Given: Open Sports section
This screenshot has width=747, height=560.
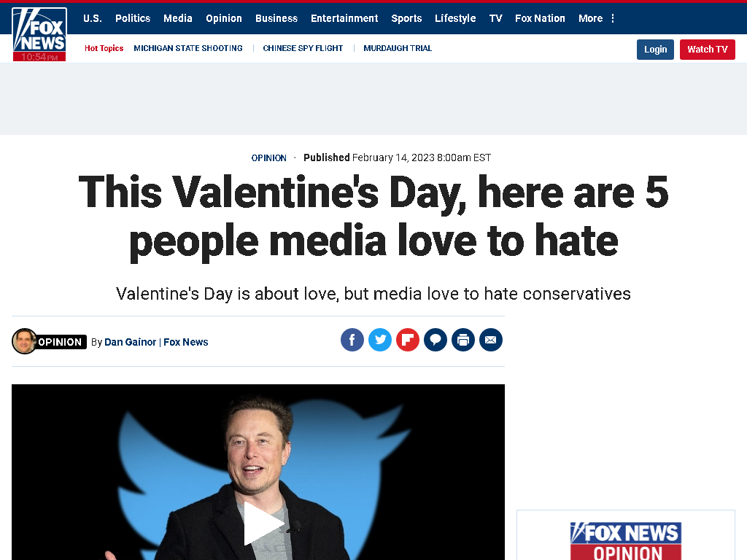Looking at the screenshot, I should [406, 18].
